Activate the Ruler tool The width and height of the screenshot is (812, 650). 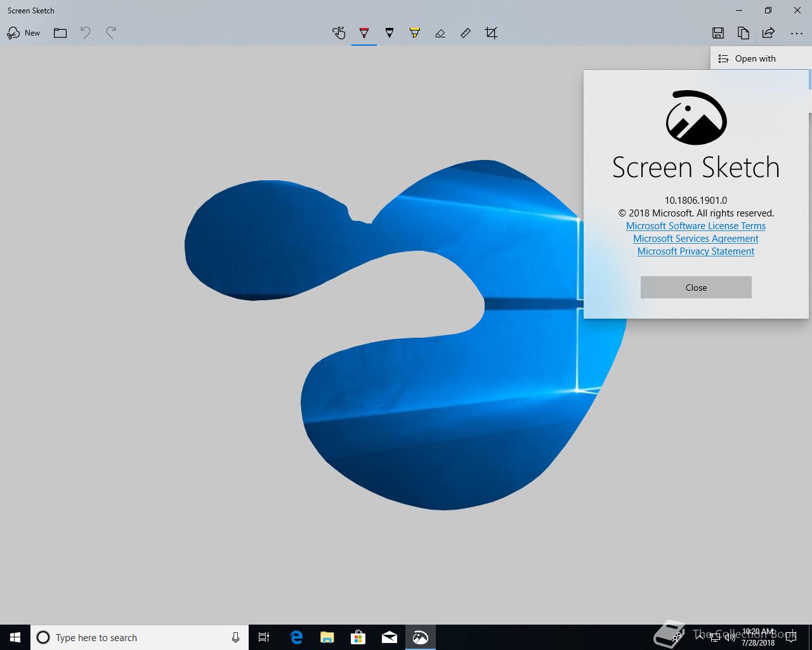[466, 33]
